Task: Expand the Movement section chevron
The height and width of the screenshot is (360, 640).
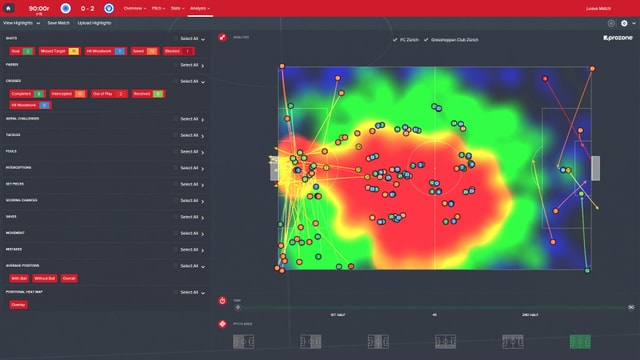Action: 203,234
